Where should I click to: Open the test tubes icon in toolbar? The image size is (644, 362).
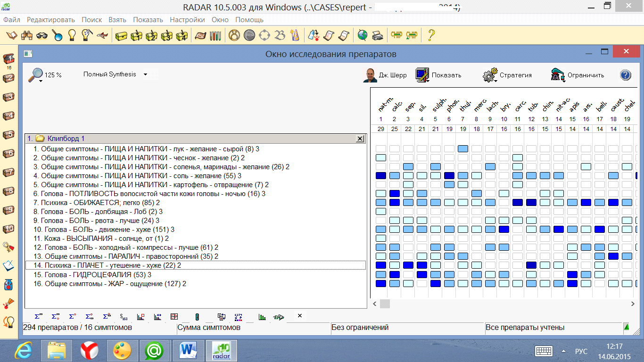[215, 35]
